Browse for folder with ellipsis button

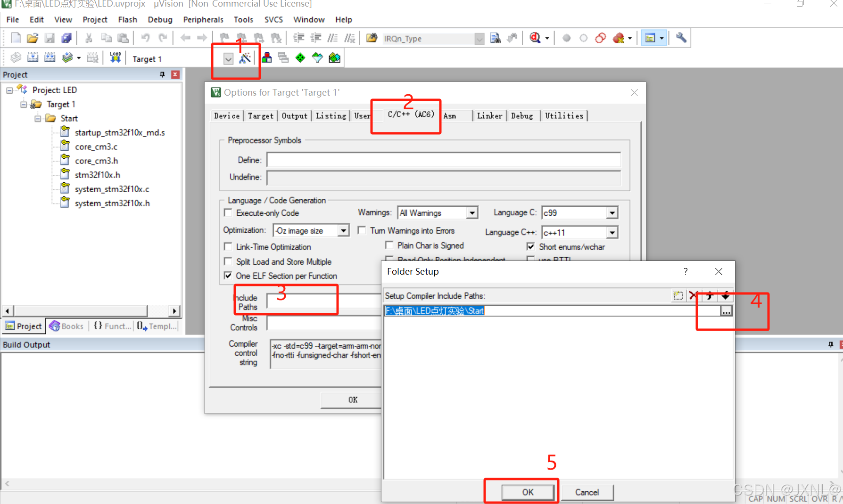(x=726, y=311)
